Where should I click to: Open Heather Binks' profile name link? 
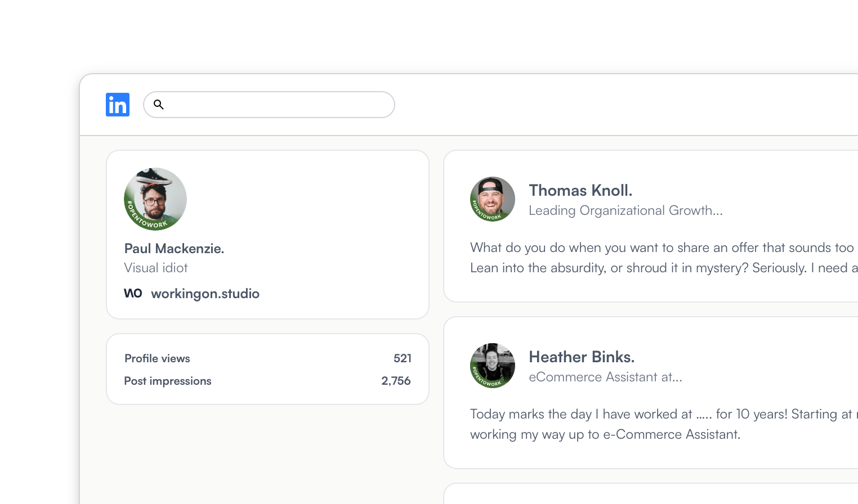coord(582,357)
